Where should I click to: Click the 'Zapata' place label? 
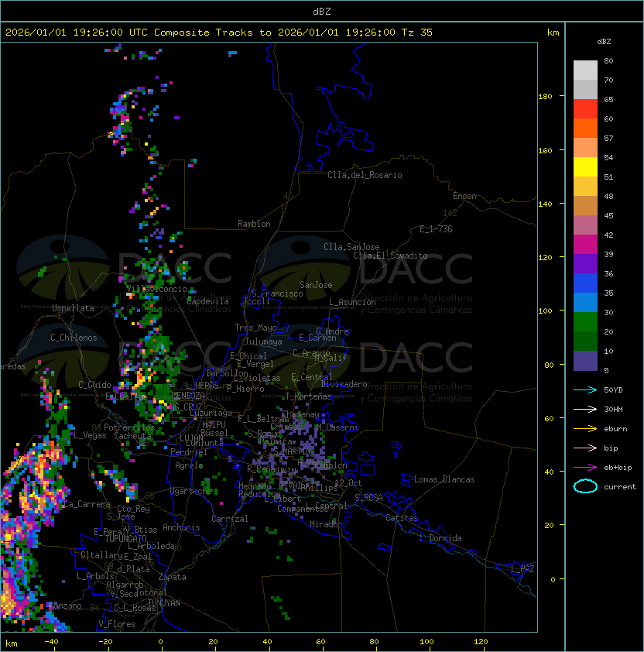[172, 577]
